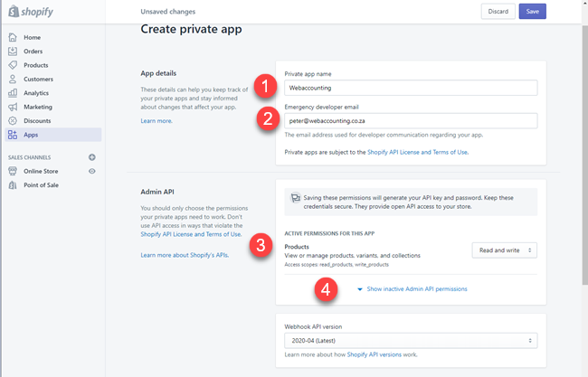Open the Customers section
The image size is (588, 377).
(x=39, y=80)
